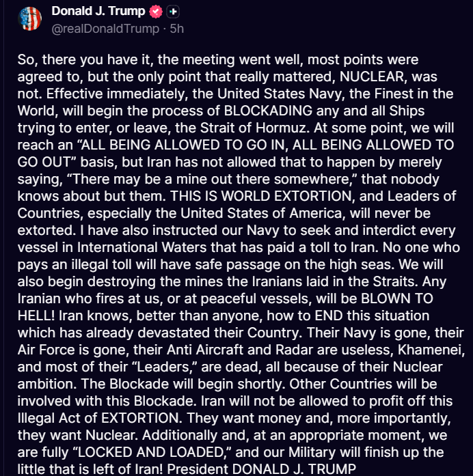Image resolution: width=473 pixels, height=476 pixels.
Task: Open the 5h post timestamp
Action: (177, 29)
